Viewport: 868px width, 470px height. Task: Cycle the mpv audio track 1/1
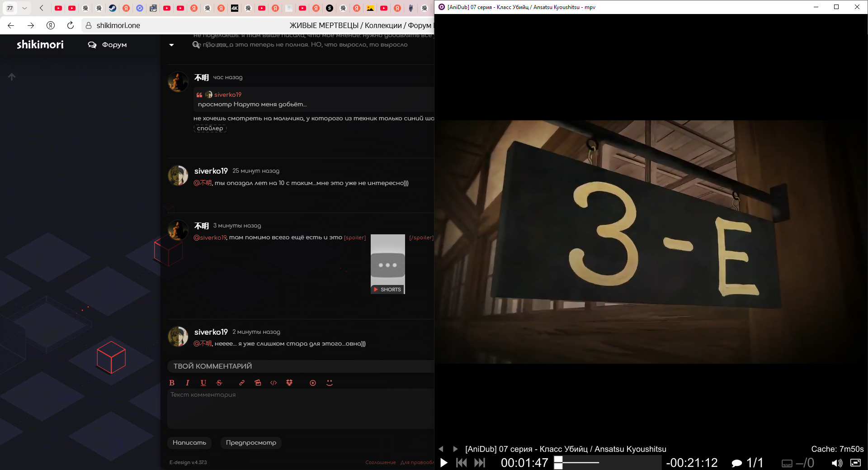click(748, 463)
